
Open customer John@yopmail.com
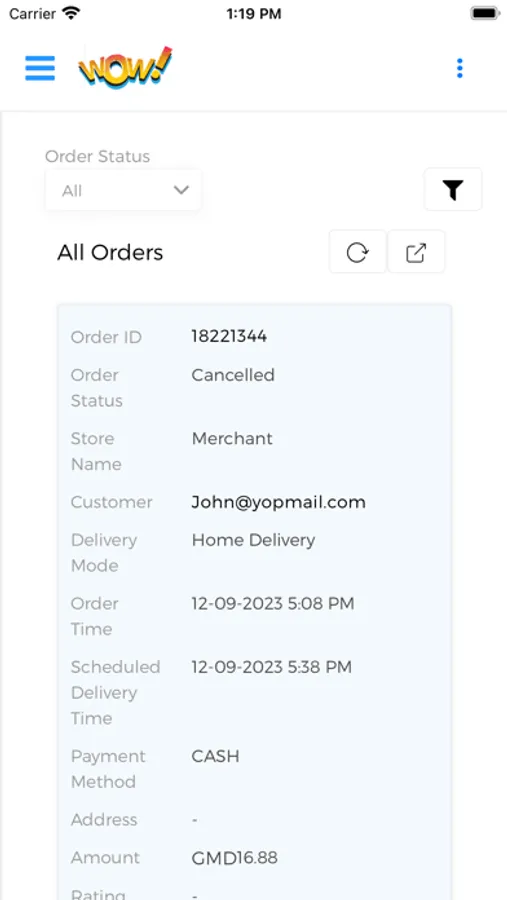(x=278, y=502)
